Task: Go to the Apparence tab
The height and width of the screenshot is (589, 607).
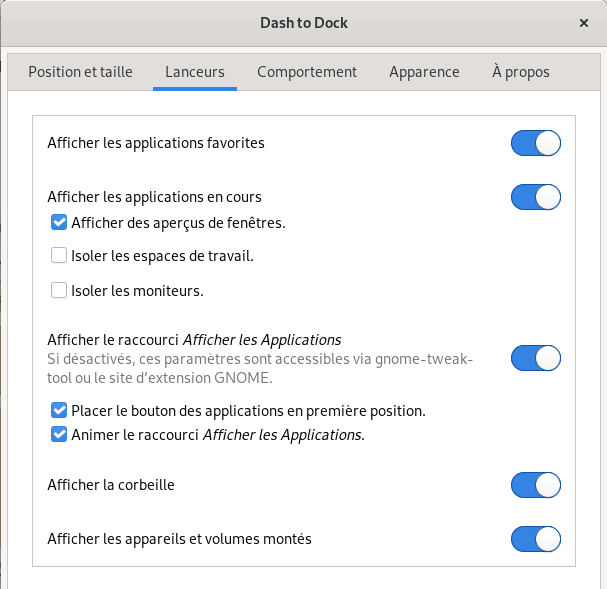Action: pyautogui.click(x=424, y=72)
